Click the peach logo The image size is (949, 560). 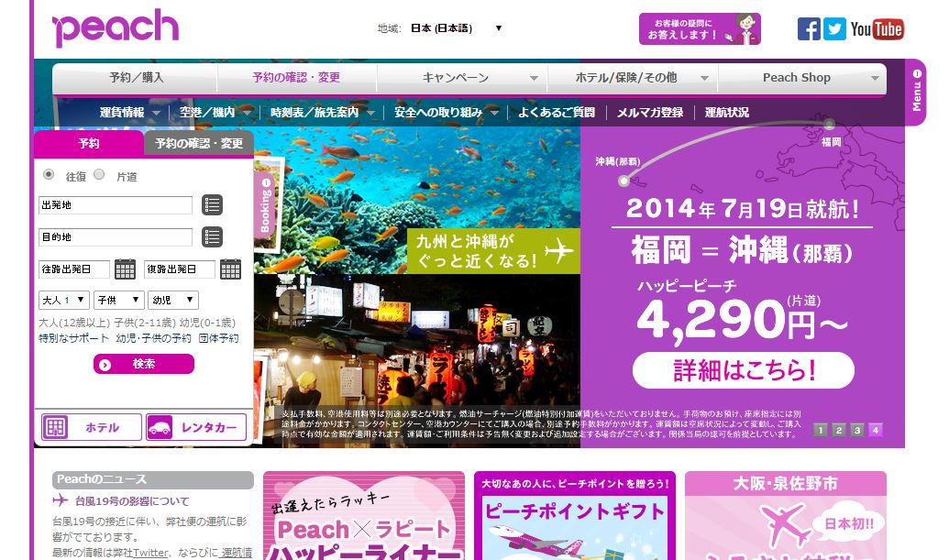tap(115, 27)
